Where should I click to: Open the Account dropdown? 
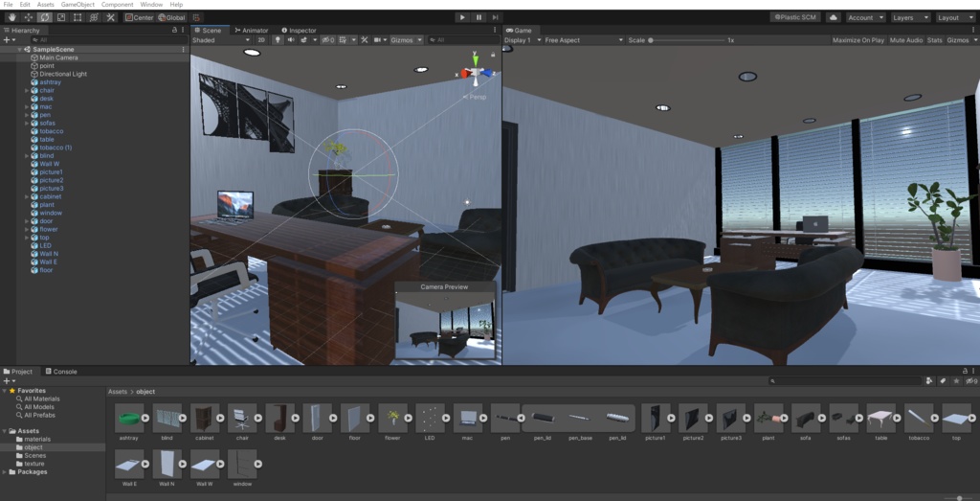click(865, 17)
